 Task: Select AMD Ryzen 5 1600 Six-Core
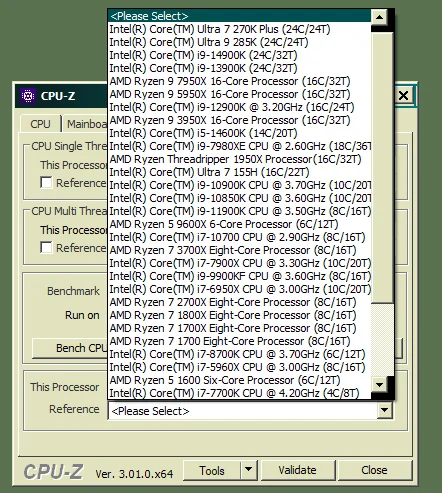[239, 380]
